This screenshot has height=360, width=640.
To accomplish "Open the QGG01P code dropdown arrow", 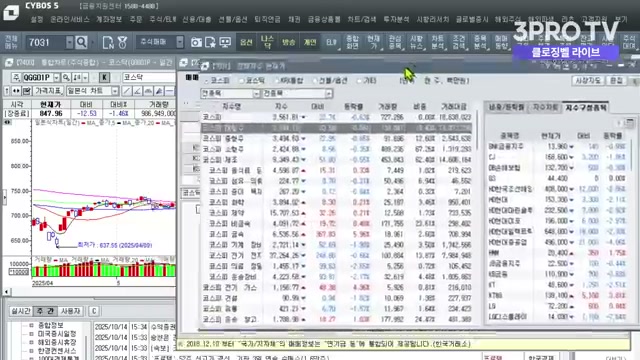I will click(56, 77).
